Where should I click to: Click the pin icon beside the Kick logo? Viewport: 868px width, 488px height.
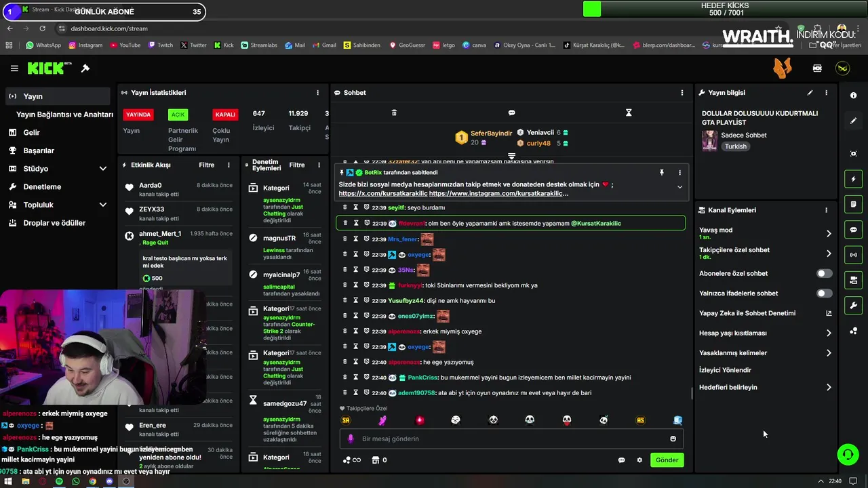(85, 68)
